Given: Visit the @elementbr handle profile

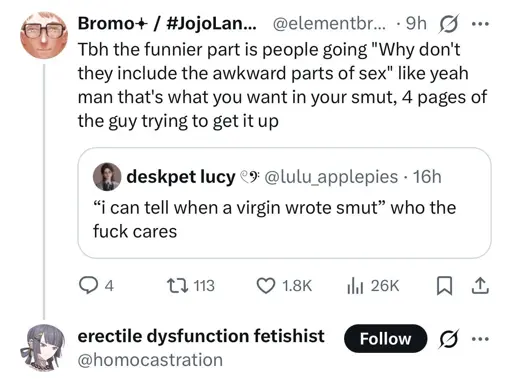Looking at the screenshot, I should 329,23.
